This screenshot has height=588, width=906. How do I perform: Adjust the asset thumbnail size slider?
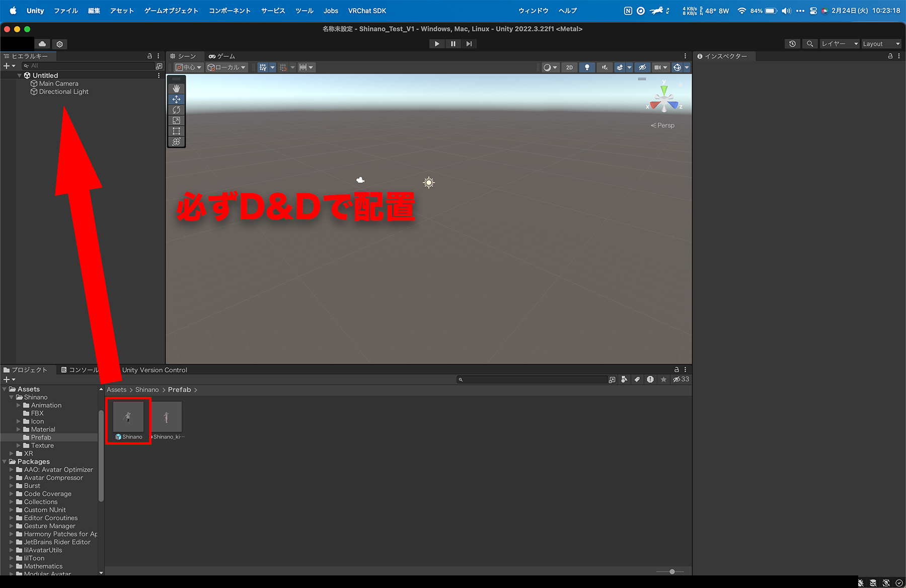(672, 571)
